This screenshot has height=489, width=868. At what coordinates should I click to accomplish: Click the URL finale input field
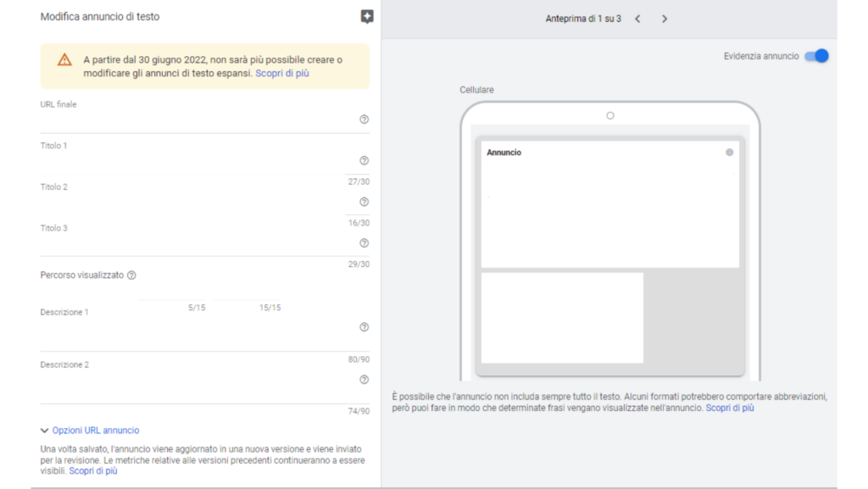pos(199,120)
